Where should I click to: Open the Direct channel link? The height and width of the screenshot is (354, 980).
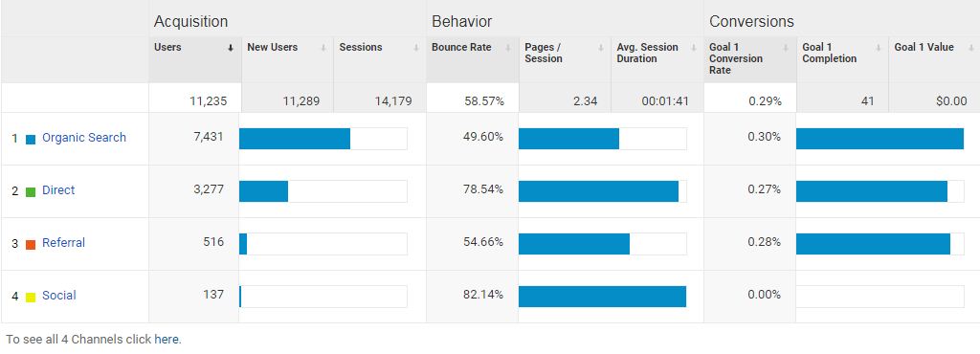[58, 189]
